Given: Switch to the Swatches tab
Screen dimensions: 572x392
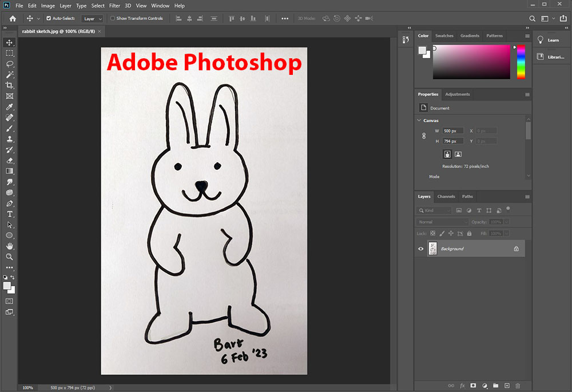Looking at the screenshot, I should (444, 35).
